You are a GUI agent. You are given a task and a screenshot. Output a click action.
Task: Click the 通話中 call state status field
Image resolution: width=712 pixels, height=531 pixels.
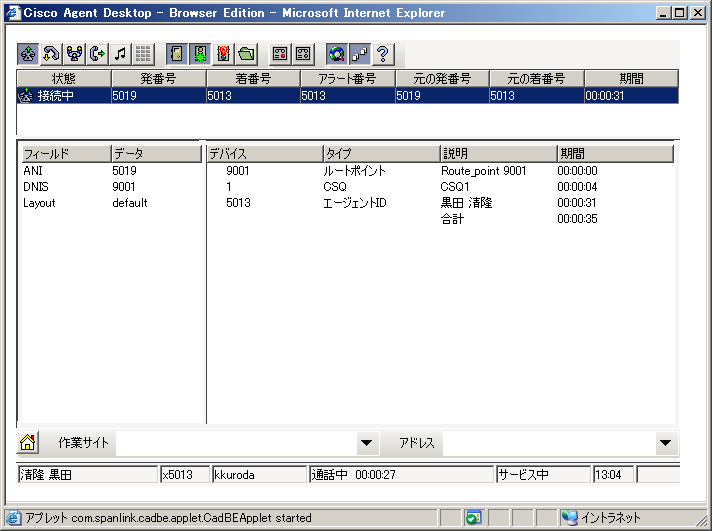[401, 475]
